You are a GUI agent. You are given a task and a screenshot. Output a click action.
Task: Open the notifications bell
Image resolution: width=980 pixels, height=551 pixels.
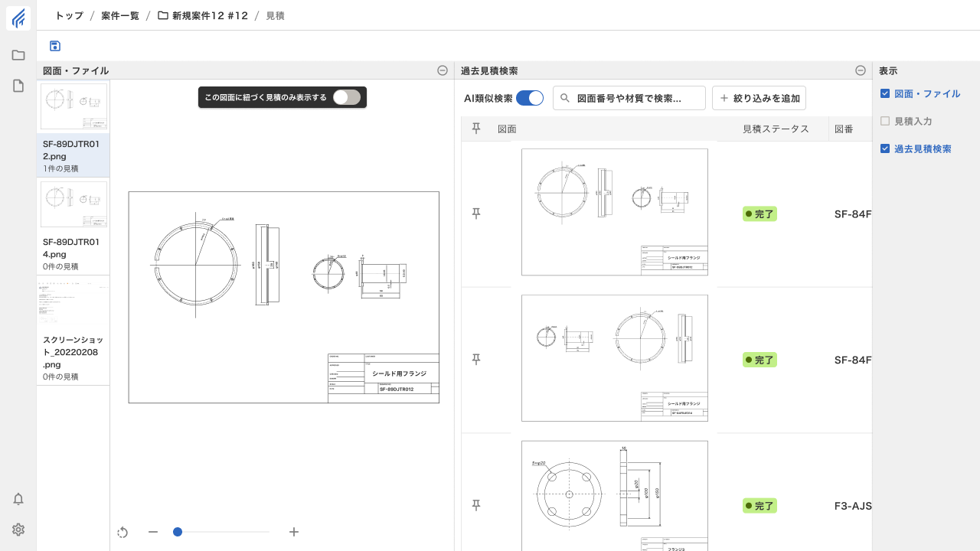(x=18, y=499)
